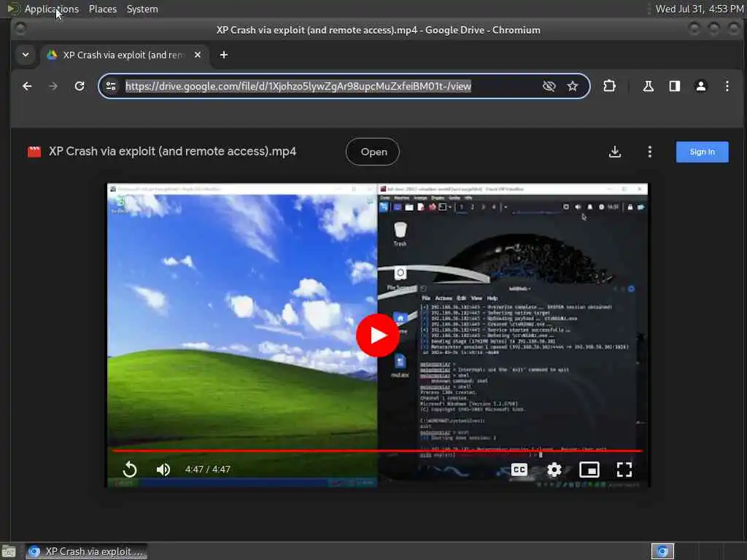Click the red video file icon
This screenshot has height=560, width=747.
34,152
